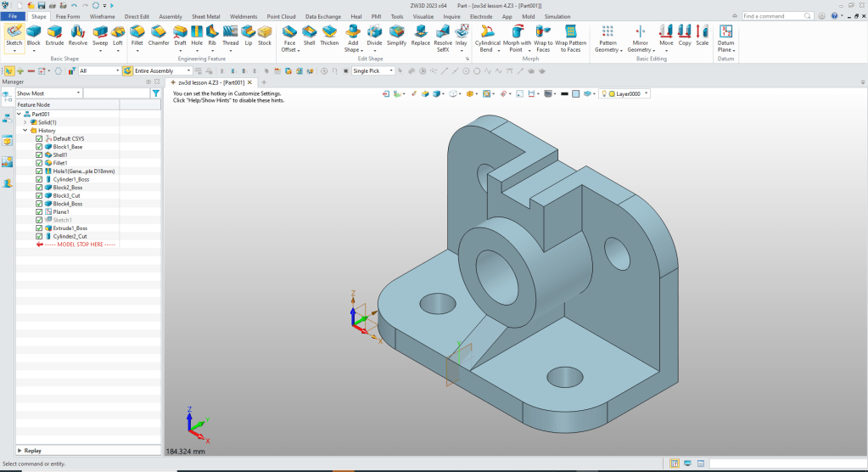
Task: Select the Cylinder1_Boss feature in history
Action: pyautogui.click(x=71, y=179)
